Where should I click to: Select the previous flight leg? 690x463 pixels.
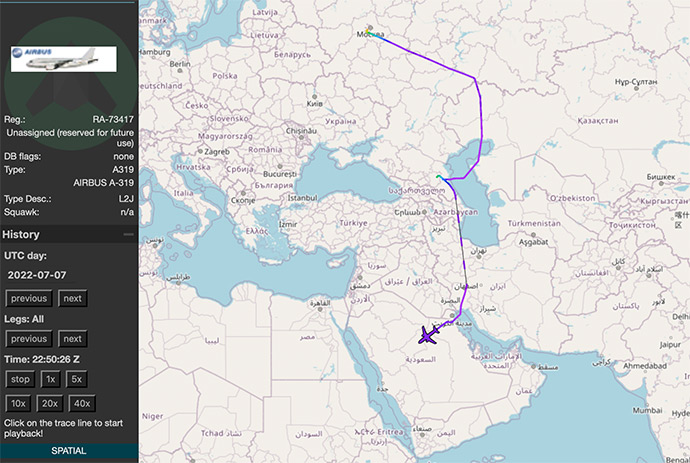coord(29,339)
